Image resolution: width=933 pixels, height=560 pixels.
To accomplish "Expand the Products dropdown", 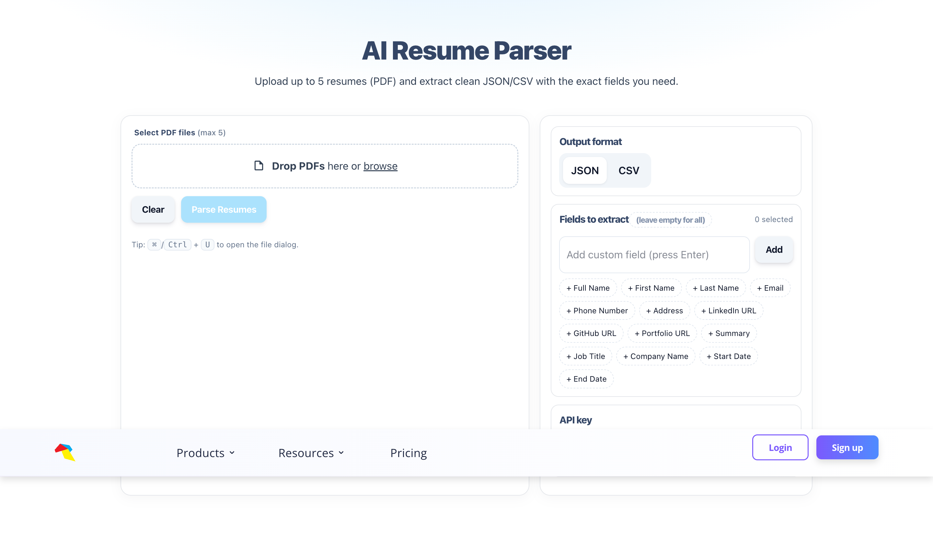I will point(205,453).
